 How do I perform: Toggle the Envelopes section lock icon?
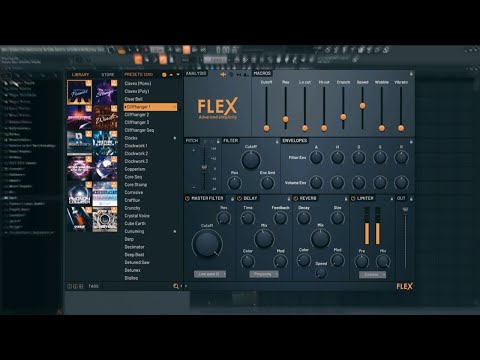click(x=411, y=141)
